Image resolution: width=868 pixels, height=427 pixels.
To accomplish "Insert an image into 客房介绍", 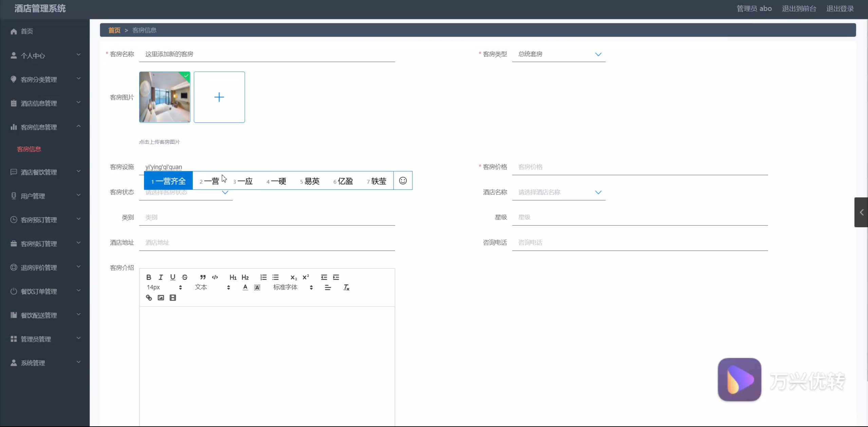I will [161, 297].
